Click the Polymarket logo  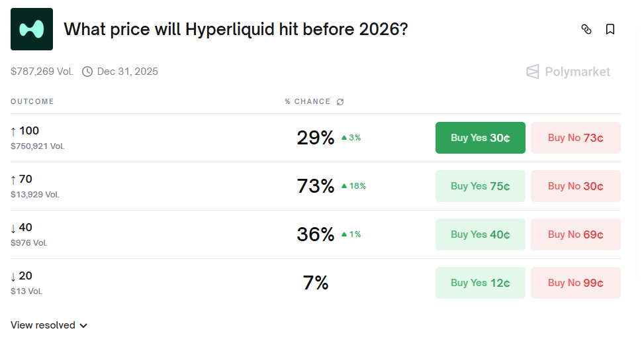(x=568, y=72)
